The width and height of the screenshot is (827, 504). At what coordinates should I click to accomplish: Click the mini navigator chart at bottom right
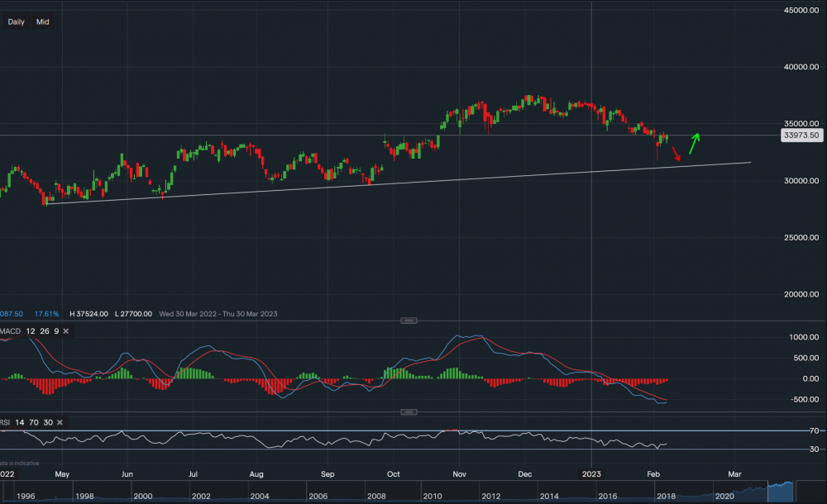click(x=782, y=492)
